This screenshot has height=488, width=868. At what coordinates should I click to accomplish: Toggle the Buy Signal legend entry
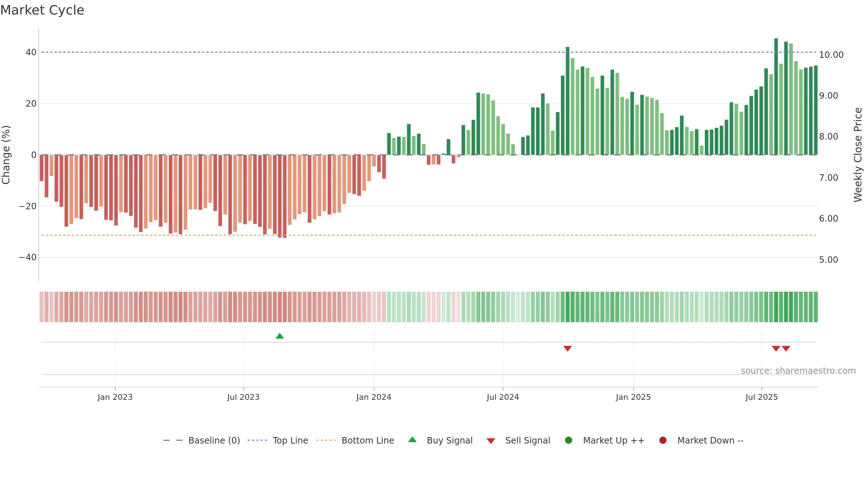point(440,440)
